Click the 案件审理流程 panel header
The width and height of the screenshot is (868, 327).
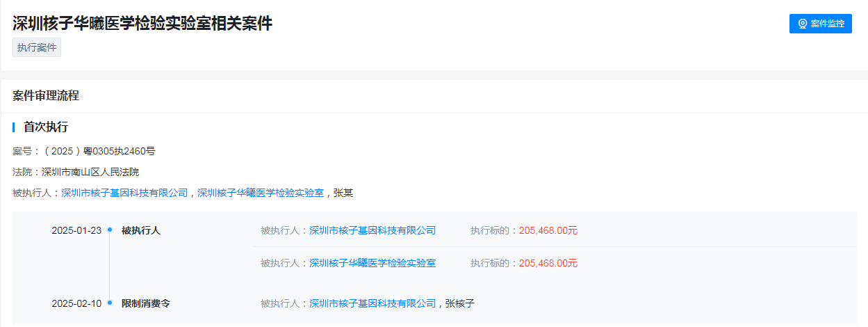point(46,96)
